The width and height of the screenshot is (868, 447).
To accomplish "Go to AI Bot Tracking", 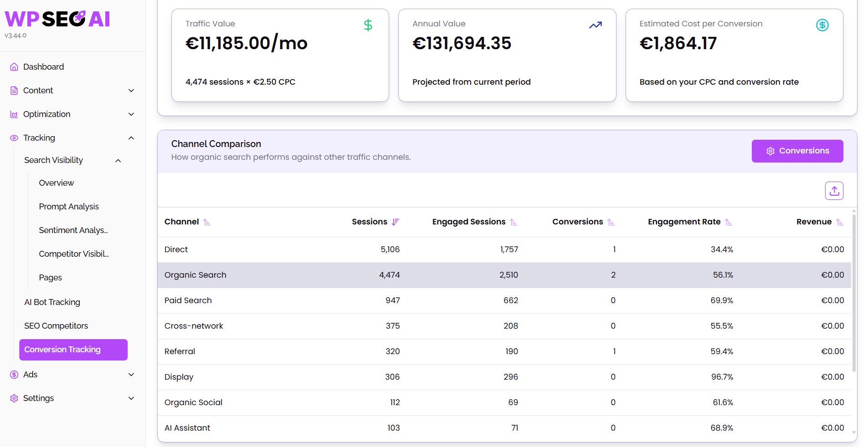I will 52,302.
